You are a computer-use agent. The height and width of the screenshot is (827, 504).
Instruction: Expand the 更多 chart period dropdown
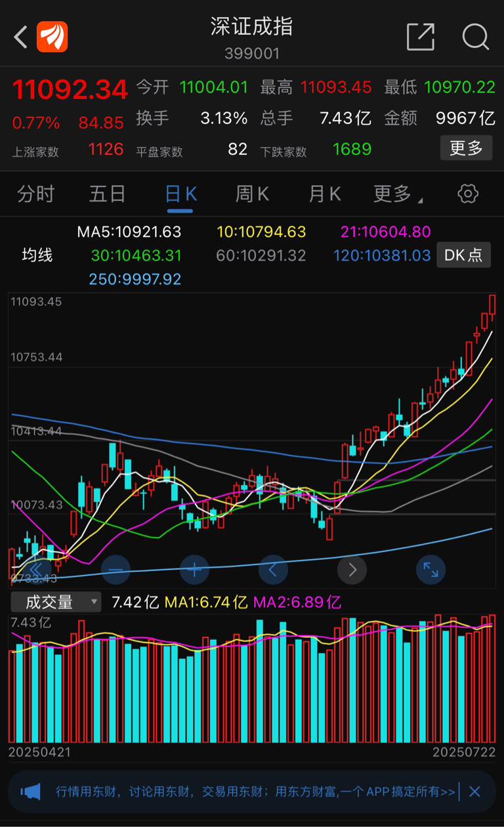[x=397, y=194]
